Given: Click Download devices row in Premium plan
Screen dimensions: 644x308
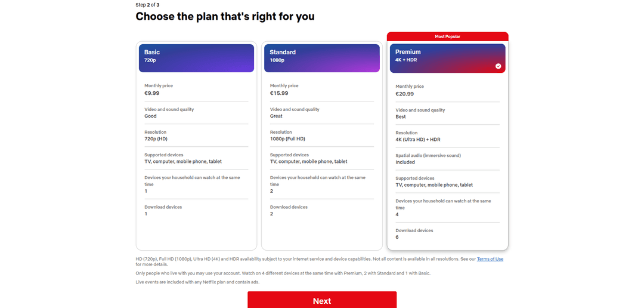Looking at the screenshot, I should [414, 233].
